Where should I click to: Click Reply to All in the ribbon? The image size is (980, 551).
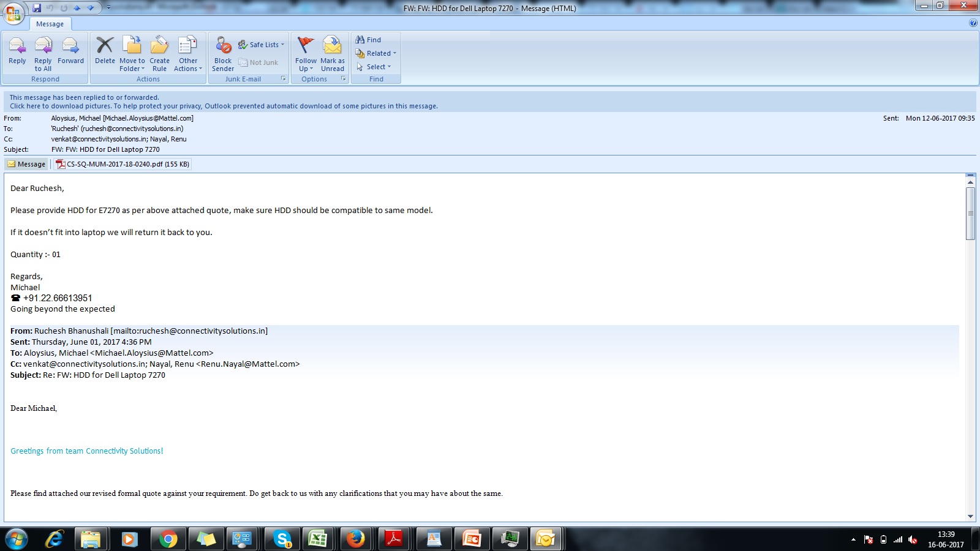43,51
